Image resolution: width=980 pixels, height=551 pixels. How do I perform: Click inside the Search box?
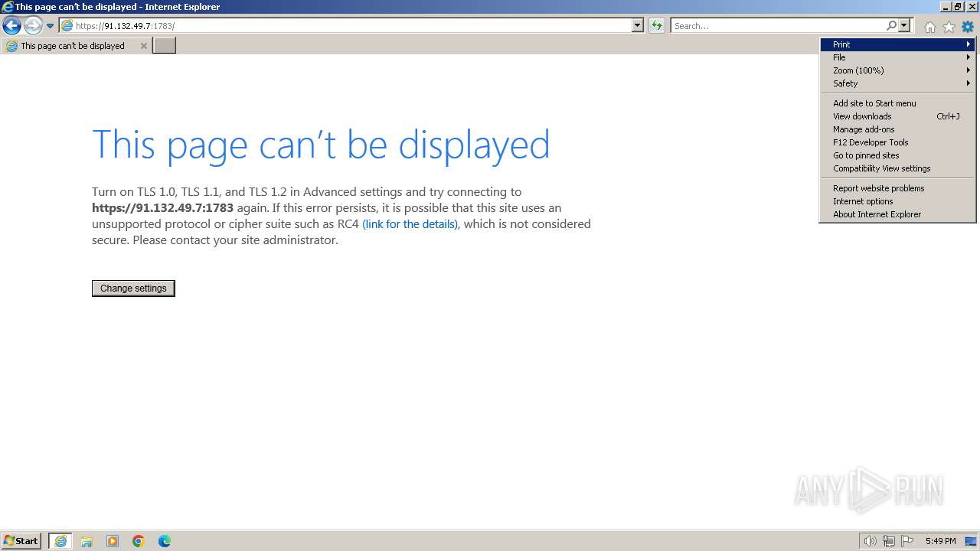pos(778,25)
